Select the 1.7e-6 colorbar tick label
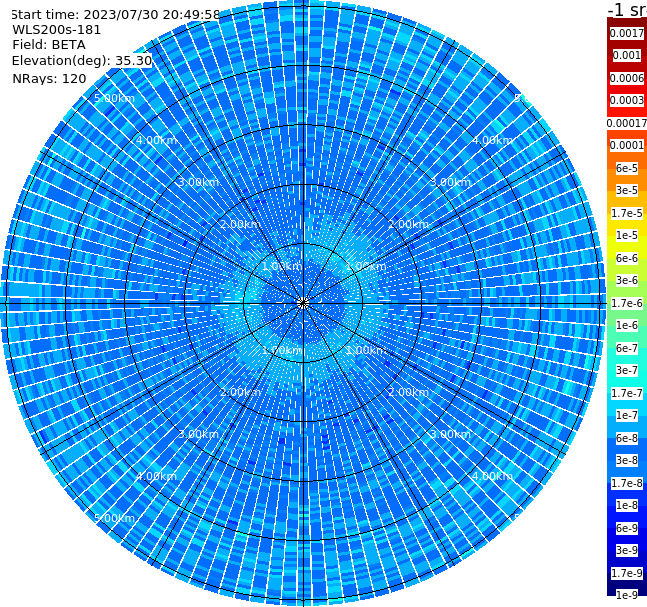Viewport: 647px width, 607px height. 627,303
